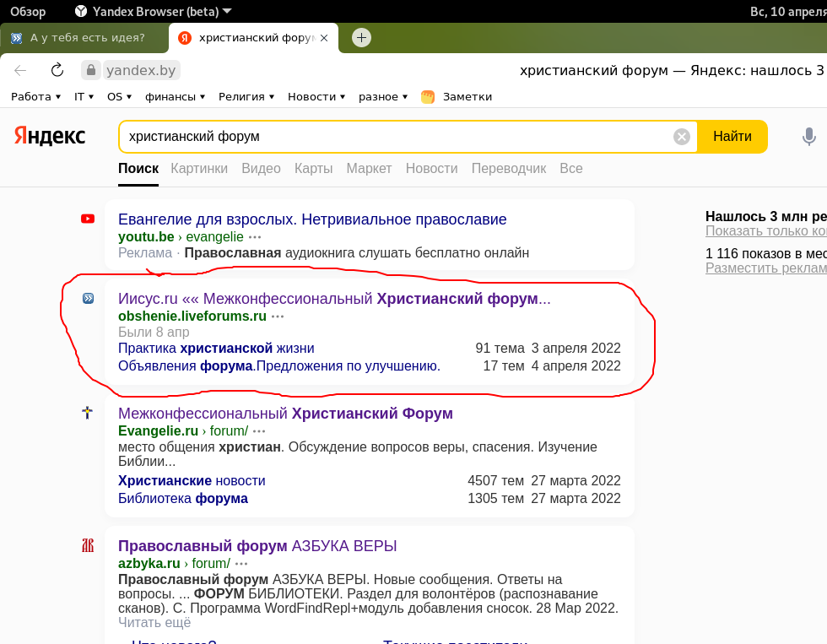This screenshot has width=827, height=644.
Task: Close the 'христианский форум' tab
Action: tap(324, 38)
